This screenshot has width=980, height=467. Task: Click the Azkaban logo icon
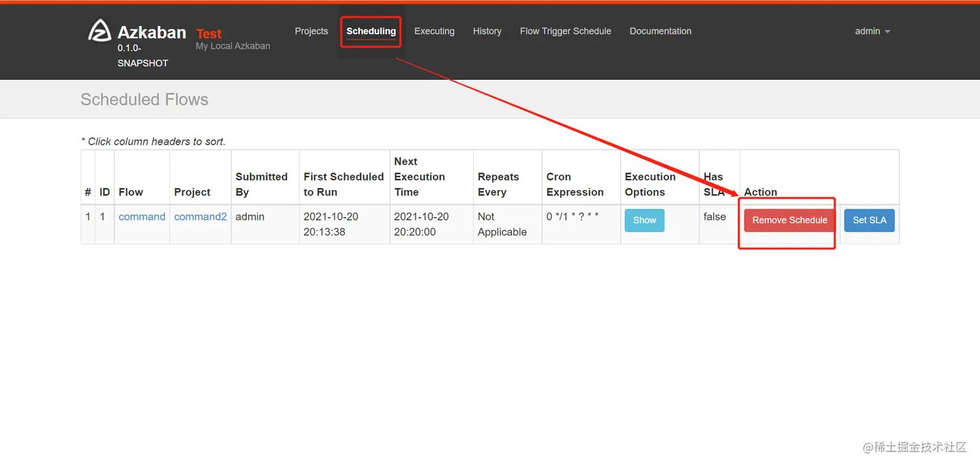click(x=100, y=30)
